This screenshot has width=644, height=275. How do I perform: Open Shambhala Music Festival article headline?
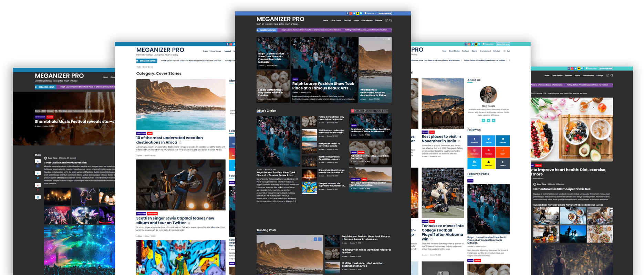[x=75, y=121]
